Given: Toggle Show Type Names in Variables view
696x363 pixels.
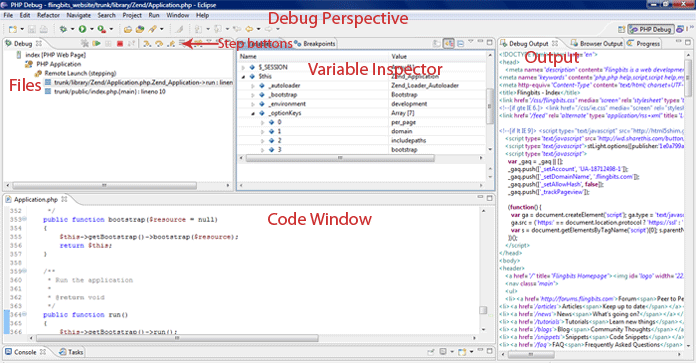Looking at the screenshot, I should (437, 43).
